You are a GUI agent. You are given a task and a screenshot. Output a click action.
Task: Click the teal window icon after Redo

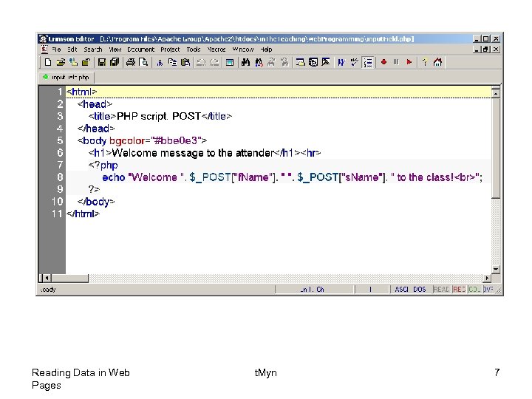230,62
